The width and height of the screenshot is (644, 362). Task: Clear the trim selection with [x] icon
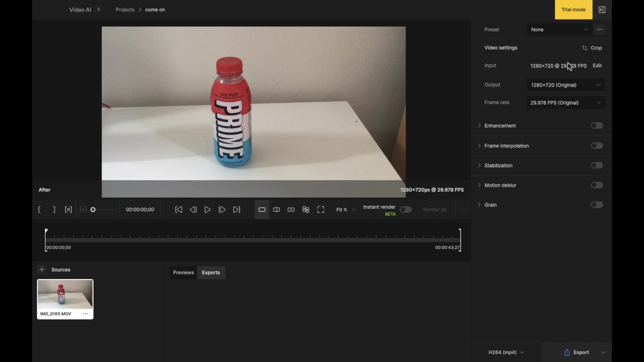(x=68, y=209)
